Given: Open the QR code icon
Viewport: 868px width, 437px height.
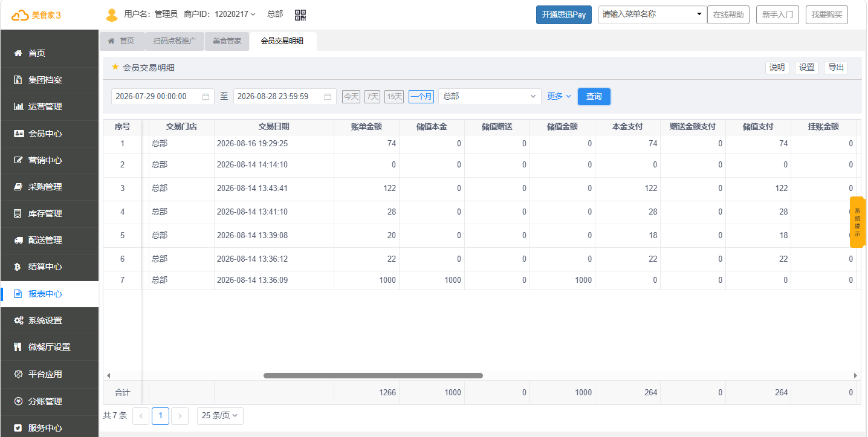Looking at the screenshot, I should [300, 15].
